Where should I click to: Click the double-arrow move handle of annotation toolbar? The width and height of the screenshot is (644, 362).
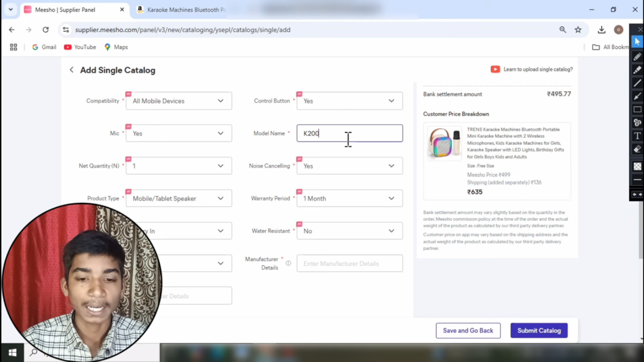pyautogui.click(x=637, y=194)
